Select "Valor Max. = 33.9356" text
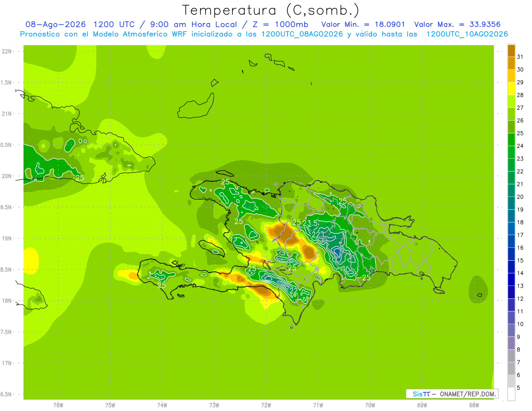 click(x=458, y=24)
